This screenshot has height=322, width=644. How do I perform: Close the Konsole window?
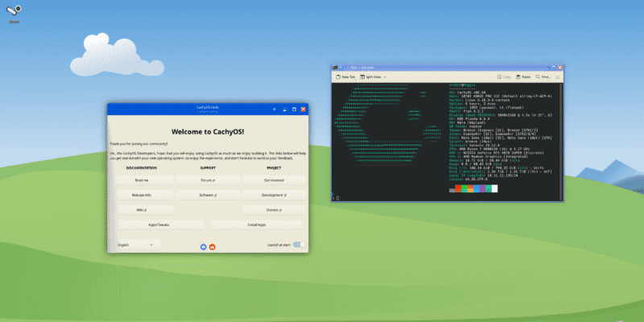pos(560,68)
